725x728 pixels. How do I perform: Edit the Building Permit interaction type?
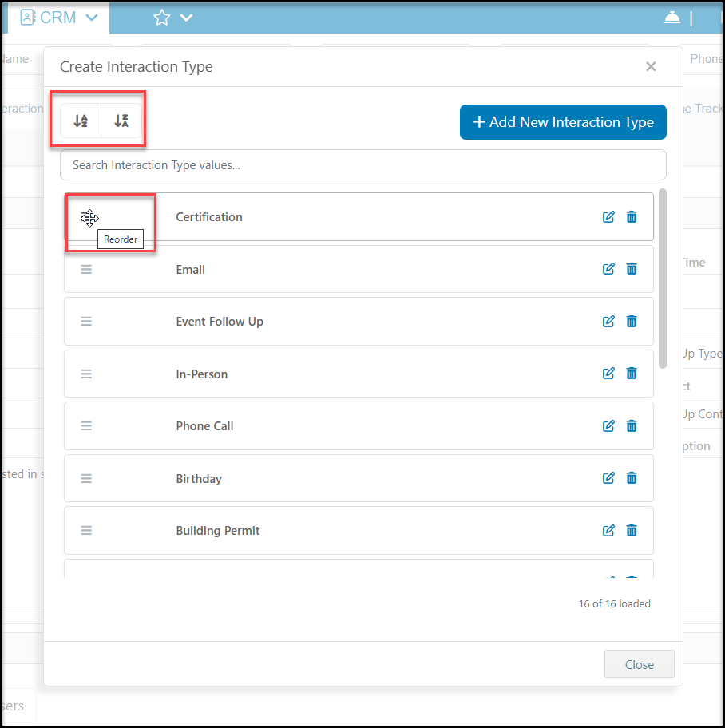pos(608,530)
